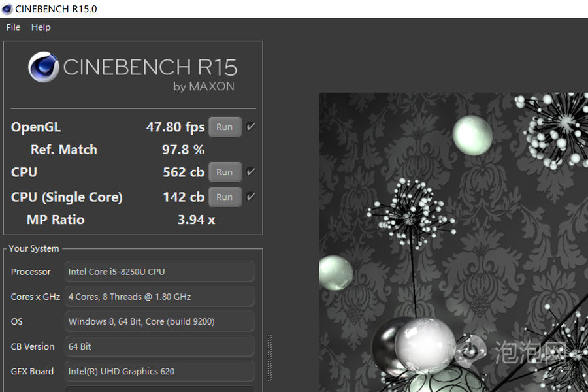Click the Cores x GHz field
Screen dimensions: 588x392
[160, 297]
